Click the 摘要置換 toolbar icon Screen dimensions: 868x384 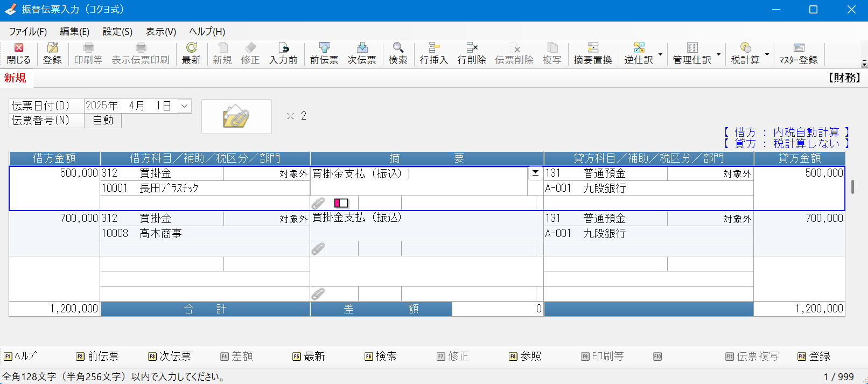tap(593, 54)
